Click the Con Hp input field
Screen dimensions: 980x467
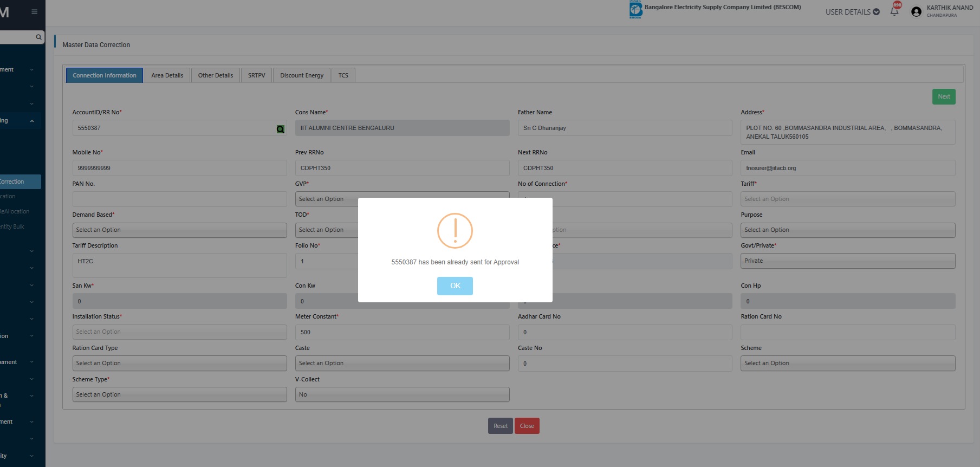coord(847,301)
